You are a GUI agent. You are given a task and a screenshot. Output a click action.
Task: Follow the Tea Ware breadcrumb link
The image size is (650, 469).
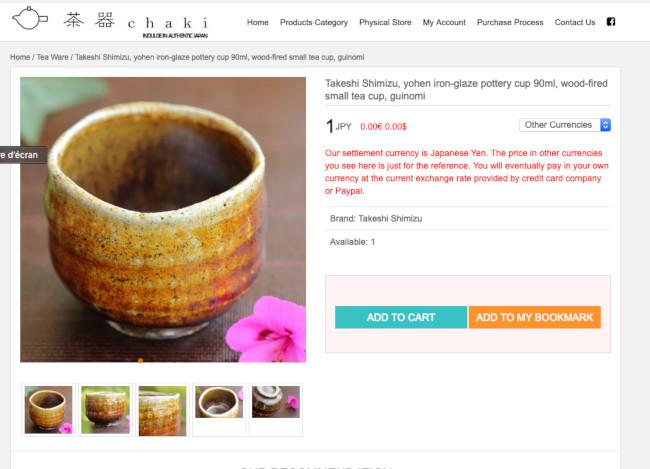coord(52,57)
